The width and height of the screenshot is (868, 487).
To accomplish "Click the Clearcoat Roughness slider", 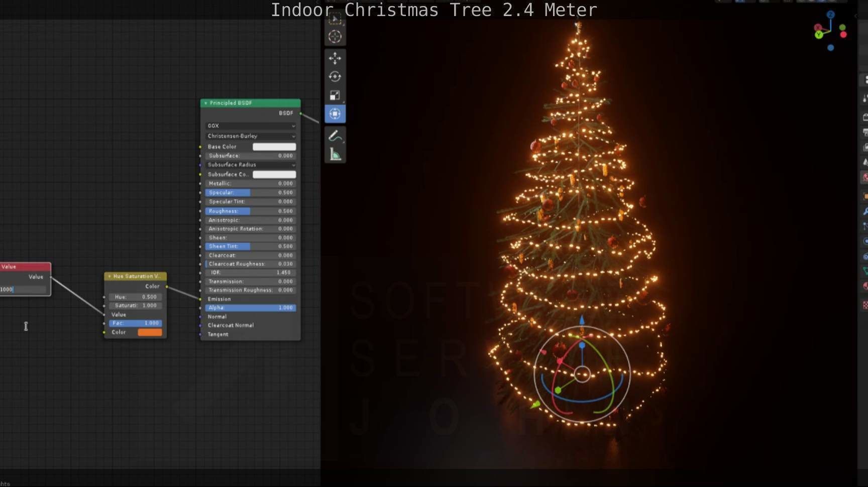I will coord(251,264).
